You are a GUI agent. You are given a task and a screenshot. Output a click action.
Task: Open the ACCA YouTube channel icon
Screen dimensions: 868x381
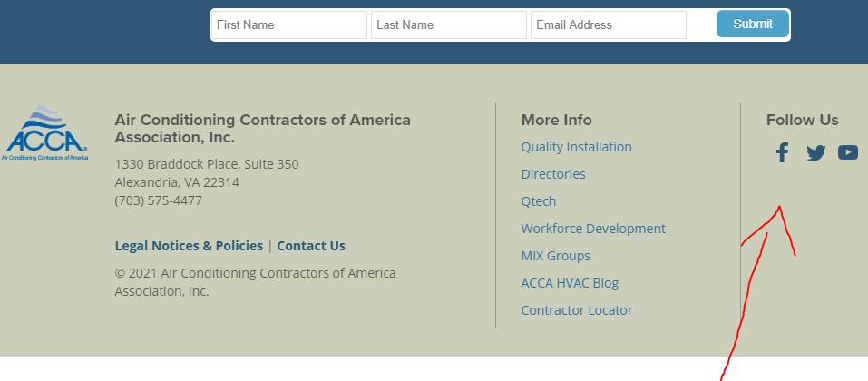(x=847, y=152)
